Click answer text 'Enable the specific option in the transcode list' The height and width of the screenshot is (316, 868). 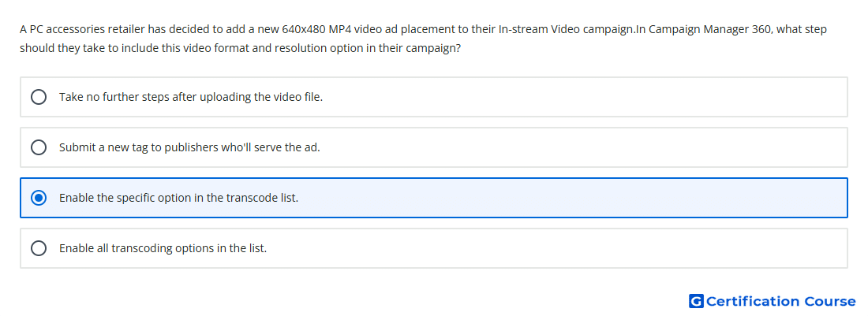point(178,198)
